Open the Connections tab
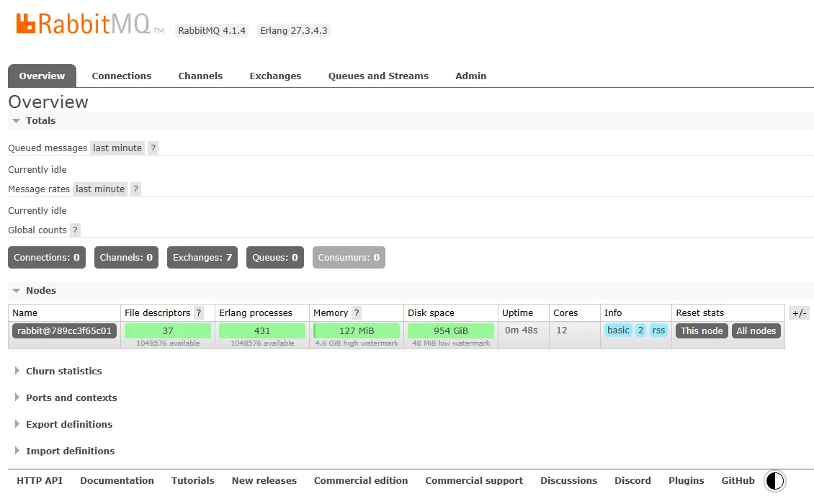This screenshot has height=504, width=814. pyautogui.click(x=122, y=76)
